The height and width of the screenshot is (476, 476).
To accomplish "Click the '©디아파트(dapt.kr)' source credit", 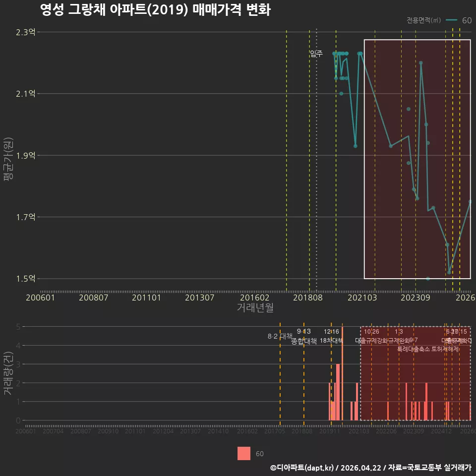I will click(302, 468).
